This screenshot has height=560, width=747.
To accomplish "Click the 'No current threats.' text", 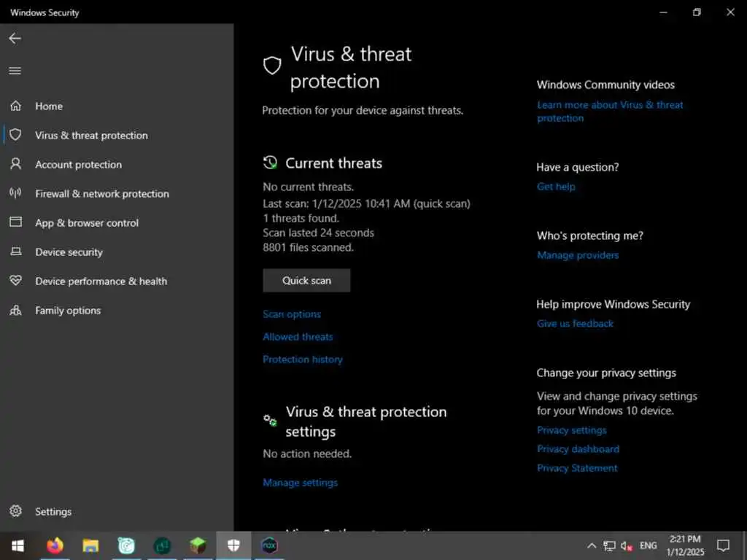I will coord(309,187).
